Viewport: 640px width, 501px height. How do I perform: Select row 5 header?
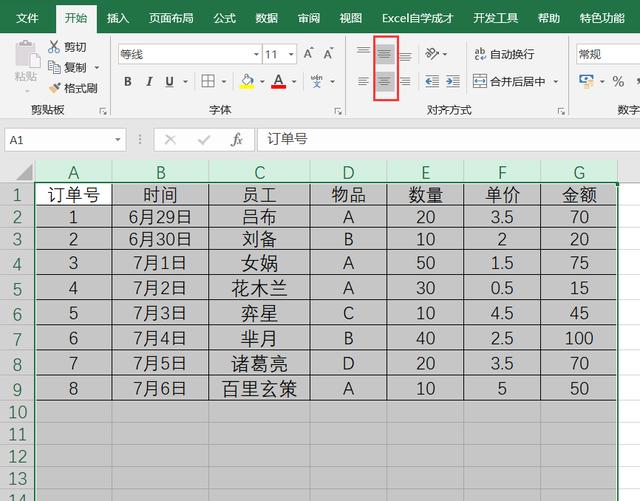[17, 289]
